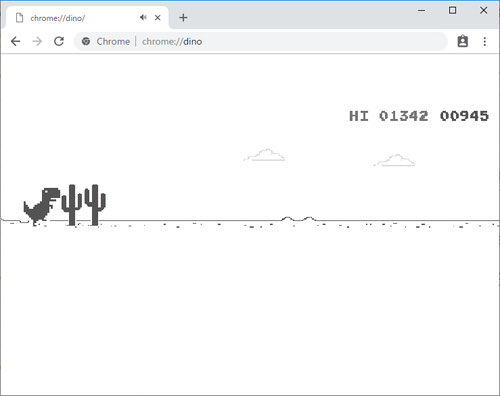Click the page file icon on tab
The width and height of the screenshot is (500, 396).
pos(20,18)
